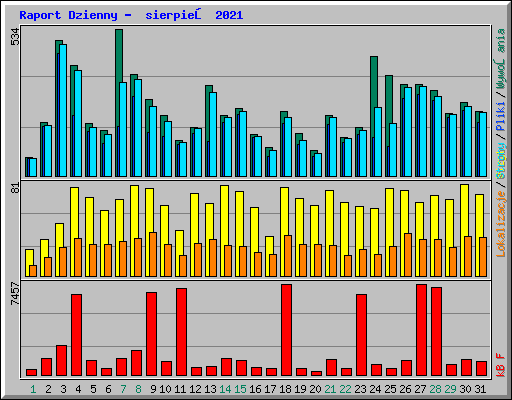Click the red bar for day 23
The height and width of the screenshot is (400, 512).
click(x=361, y=335)
